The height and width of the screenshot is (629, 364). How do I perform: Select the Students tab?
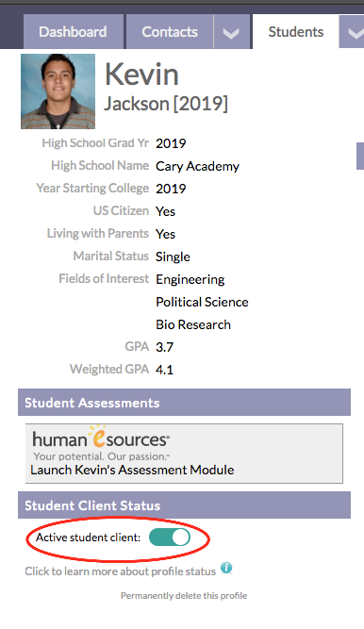pyautogui.click(x=296, y=32)
